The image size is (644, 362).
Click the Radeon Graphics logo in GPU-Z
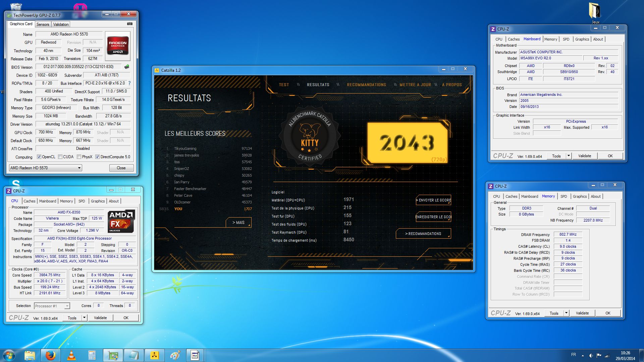pos(118,46)
